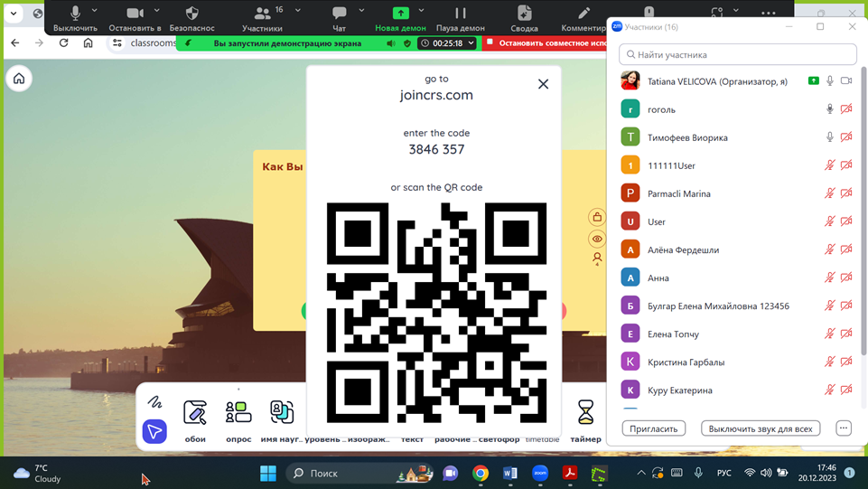
Task: Open the Чат panel
Action: [x=339, y=18]
